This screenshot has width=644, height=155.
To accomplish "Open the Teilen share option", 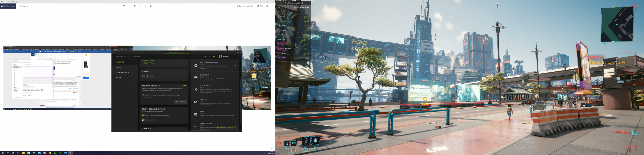I will 260,6.
